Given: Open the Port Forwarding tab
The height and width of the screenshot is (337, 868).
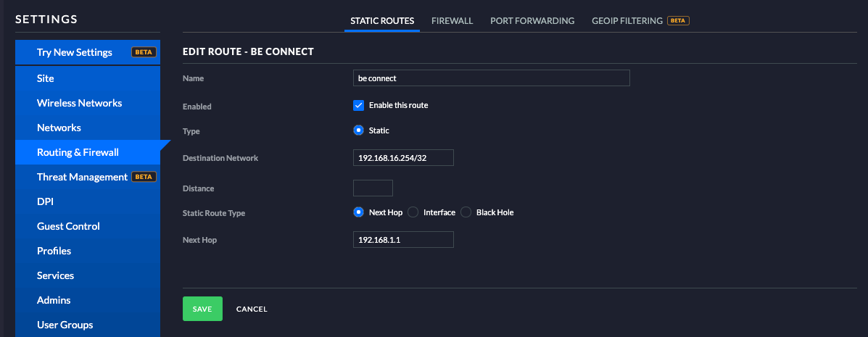Looking at the screenshot, I should point(532,21).
